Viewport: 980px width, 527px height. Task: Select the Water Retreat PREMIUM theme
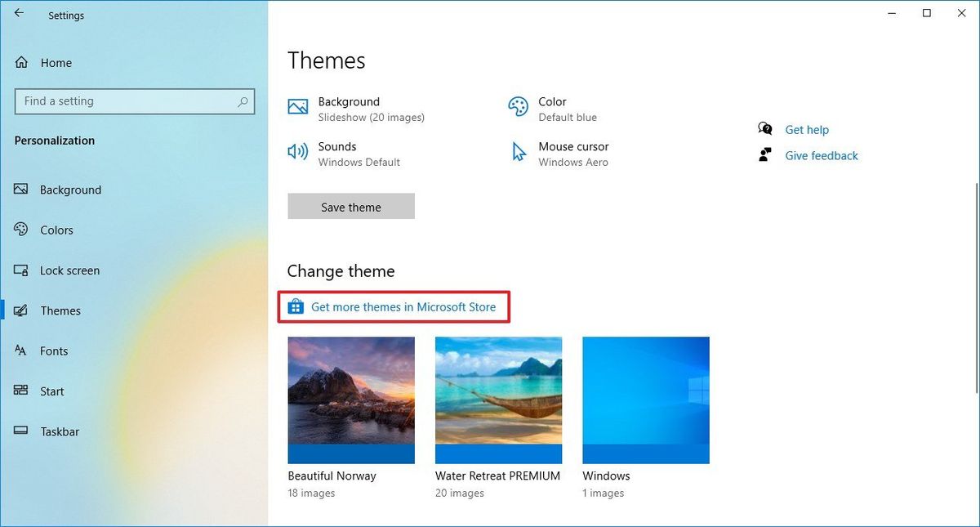pyautogui.click(x=498, y=400)
